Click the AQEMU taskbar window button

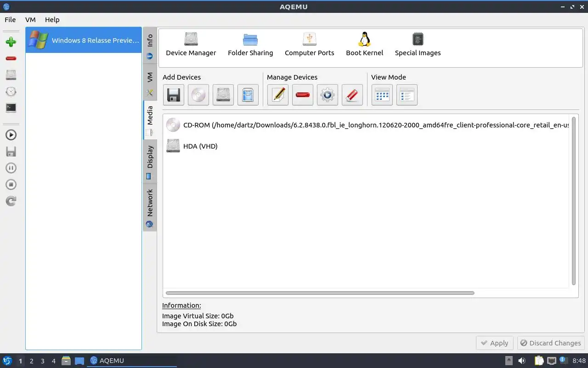tap(132, 361)
